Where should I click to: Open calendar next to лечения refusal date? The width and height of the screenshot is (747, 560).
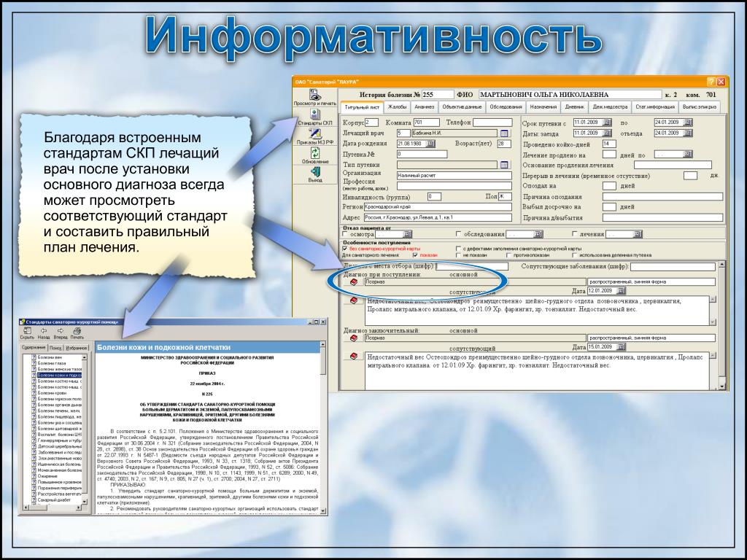coord(638,234)
